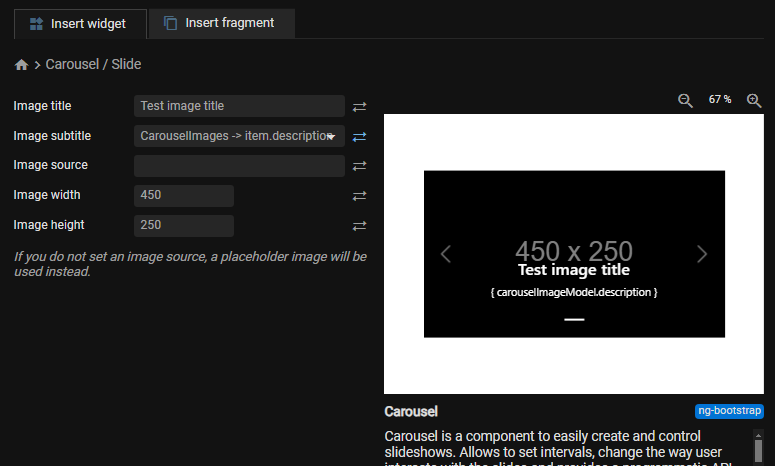Click the Image subtitle label
This screenshot has height=466, width=775.
click(52, 136)
